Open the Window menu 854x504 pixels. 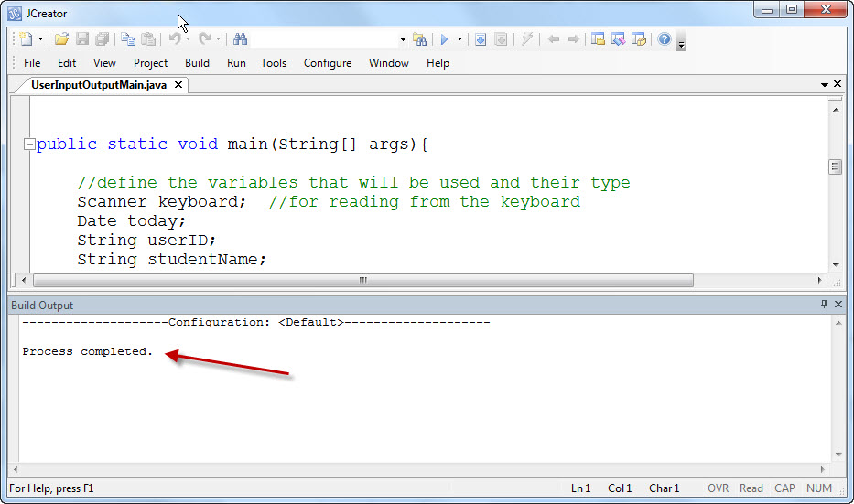tap(389, 63)
